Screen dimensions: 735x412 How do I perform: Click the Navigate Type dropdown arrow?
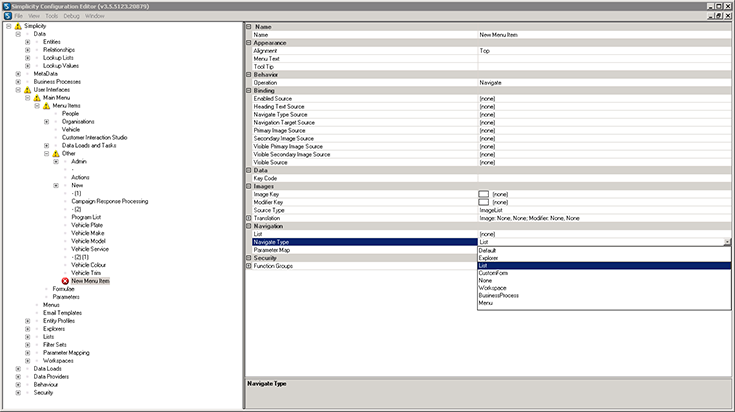727,242
